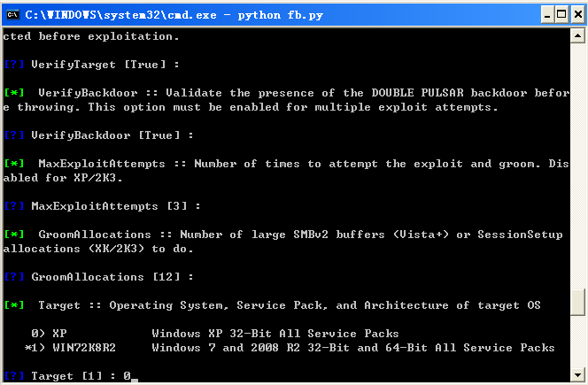Screen dimensions: 588x385
Task: Close the python fb.py console
Action: point(577,15)
